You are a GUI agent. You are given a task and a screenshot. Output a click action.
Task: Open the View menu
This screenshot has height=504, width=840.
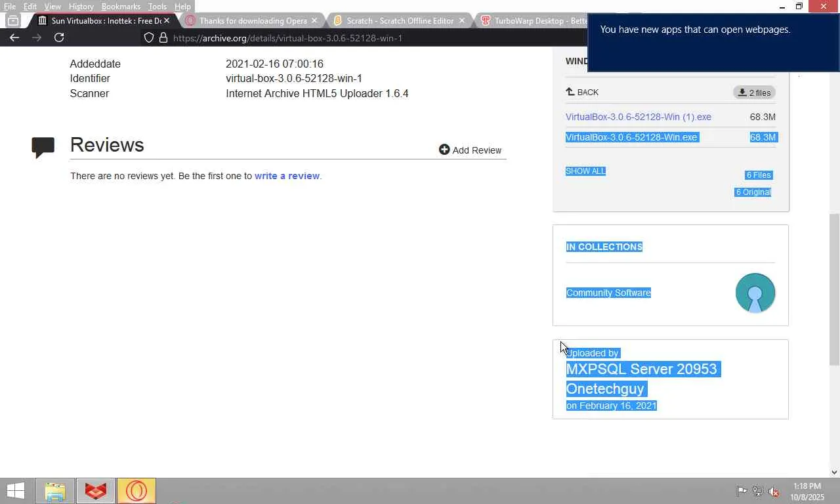pos(52,7)
